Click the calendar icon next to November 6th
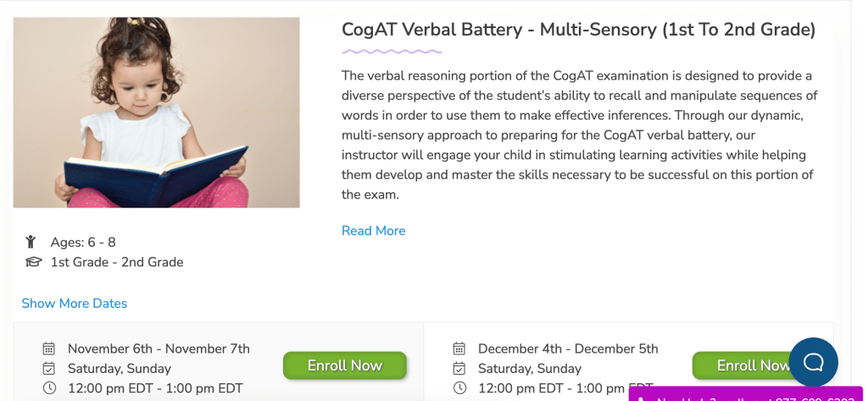 pyautogui.click(x=49, y=348)
